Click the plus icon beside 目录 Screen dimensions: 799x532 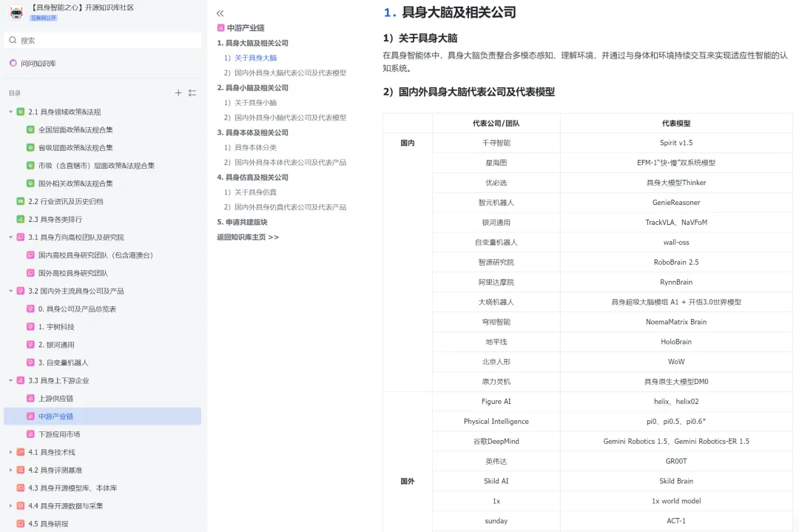pyautogui.click(x=178, y=92)
